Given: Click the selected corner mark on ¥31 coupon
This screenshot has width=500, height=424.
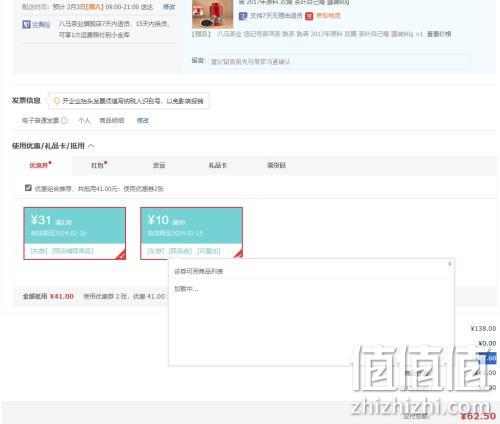Looking at the screenshot, I should coord(121,254).
